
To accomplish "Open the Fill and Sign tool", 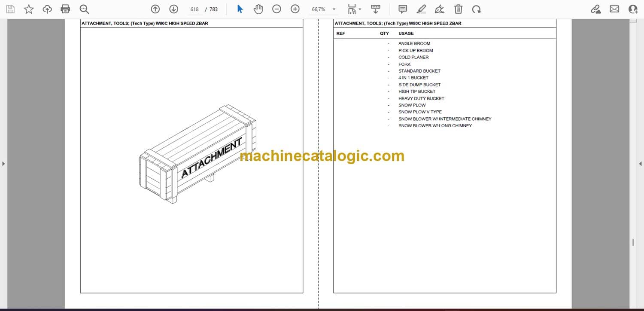I will coord(440,9).
